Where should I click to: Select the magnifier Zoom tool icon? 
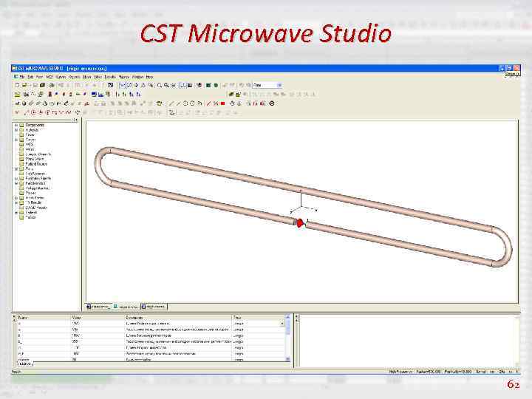pos(160,85)
